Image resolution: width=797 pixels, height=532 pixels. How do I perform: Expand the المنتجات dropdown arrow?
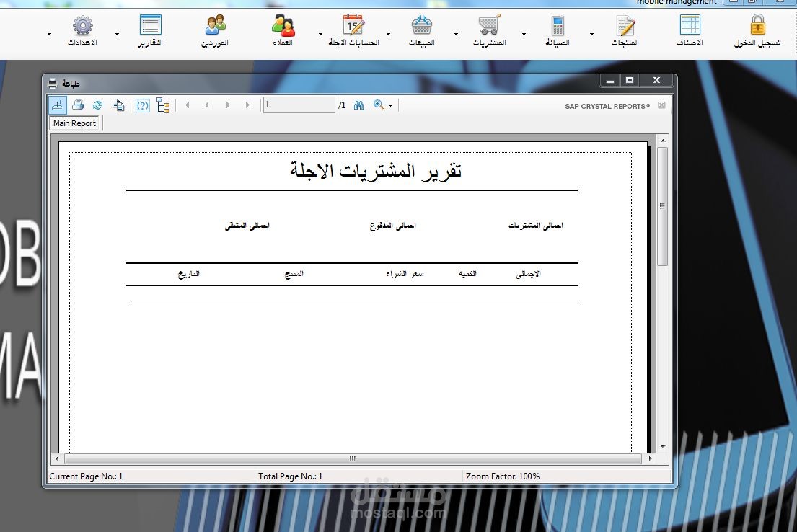(591, 35)
